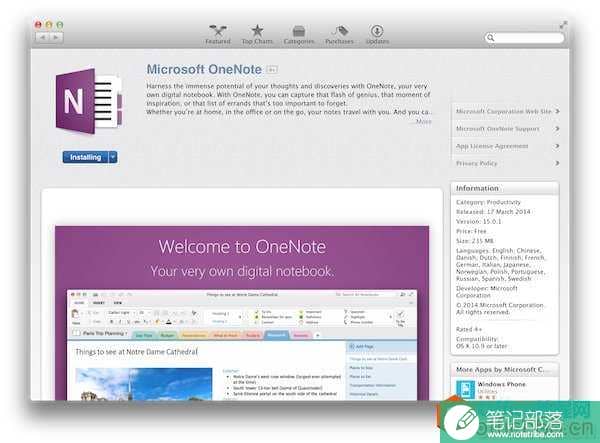Click the Information panel header
Screen dimensions: 600x443
point(505,188)
